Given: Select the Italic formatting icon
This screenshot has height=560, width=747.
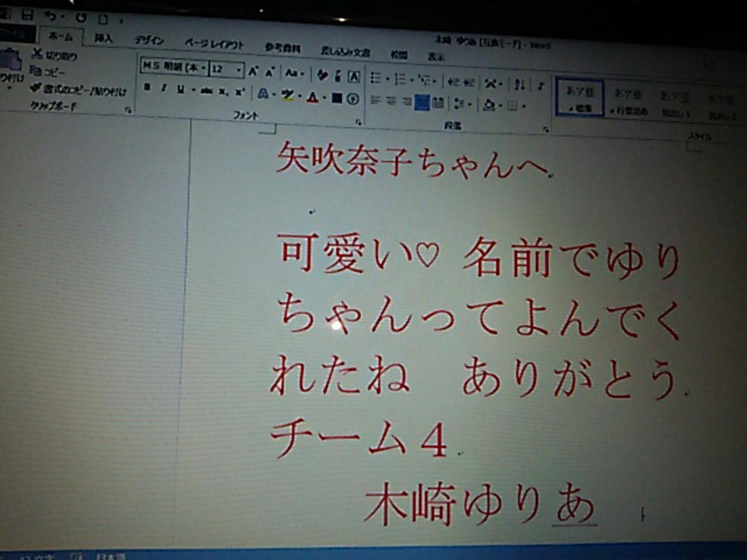Looking at the screenshot, I should (164, 87).
